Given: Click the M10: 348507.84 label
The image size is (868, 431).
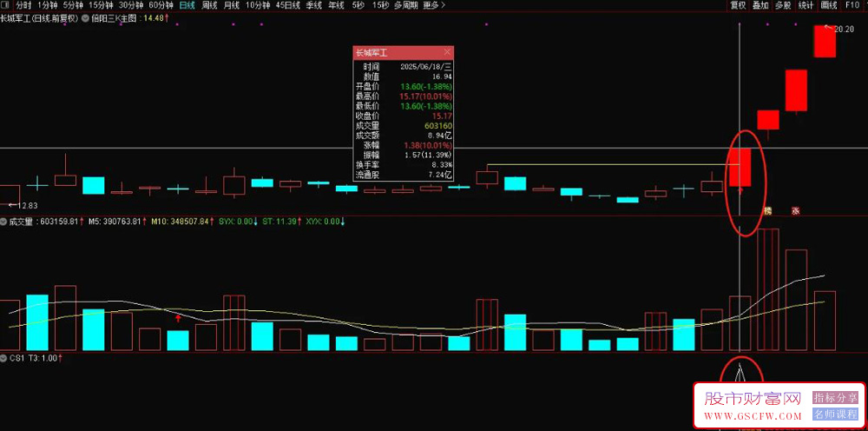Looking at the screenshot, I should point(182,222).
